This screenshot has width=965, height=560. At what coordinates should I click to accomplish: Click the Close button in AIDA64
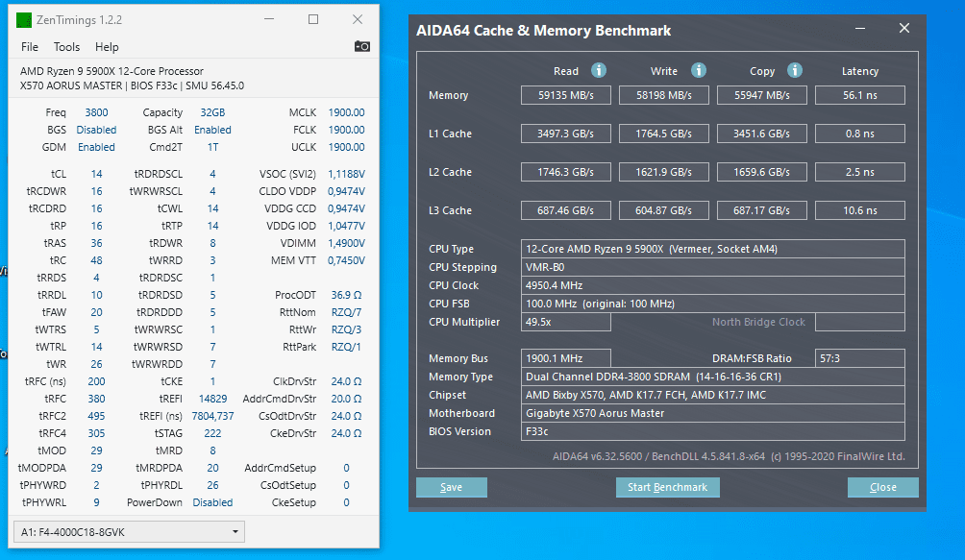pyautogui.click(x=882, y=488)
